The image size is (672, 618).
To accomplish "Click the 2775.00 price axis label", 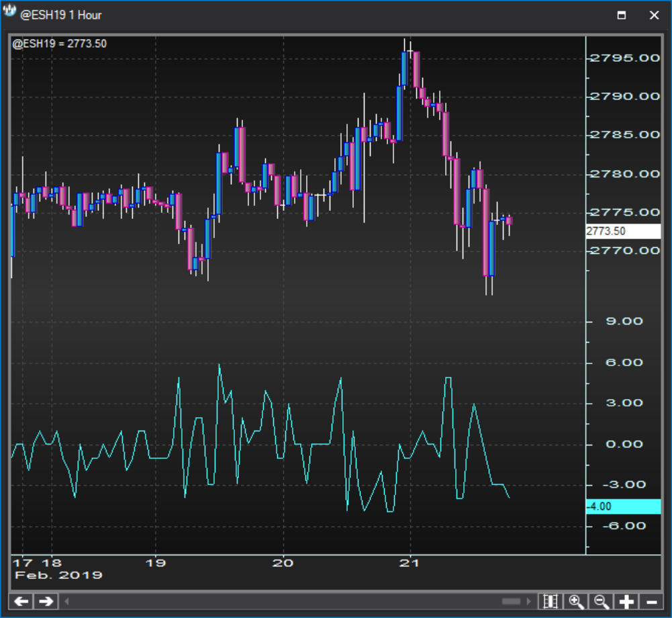I will click(x=625, y=212).
